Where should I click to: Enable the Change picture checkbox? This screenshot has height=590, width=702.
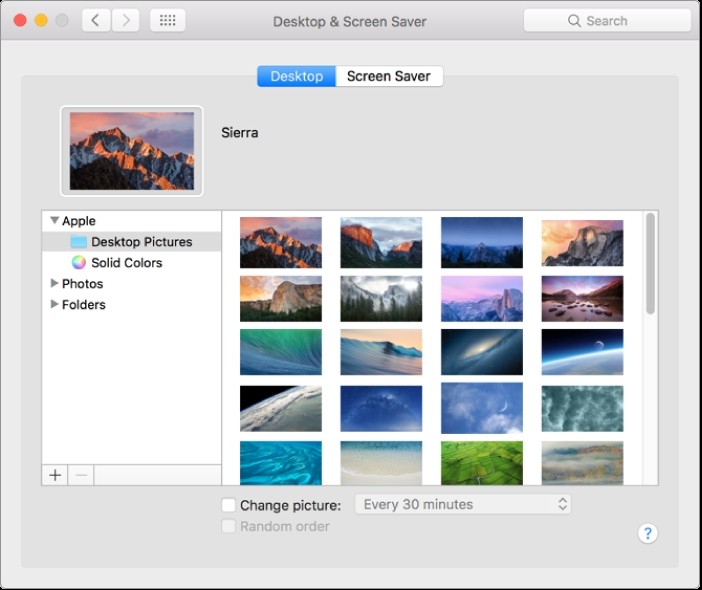[x=228, y=505]
